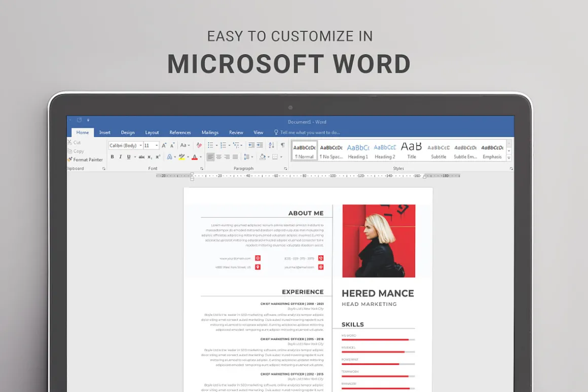Open font color dropdown arrow

tap(201, 157)
